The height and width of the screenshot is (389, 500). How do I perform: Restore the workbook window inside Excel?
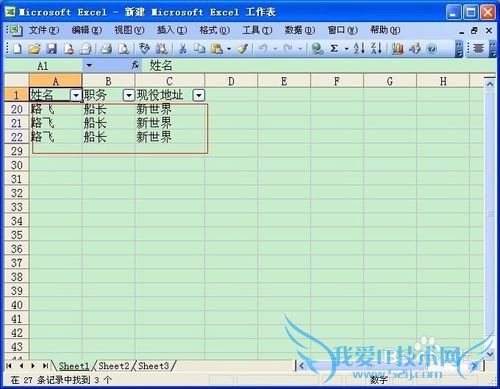point(474,31)
